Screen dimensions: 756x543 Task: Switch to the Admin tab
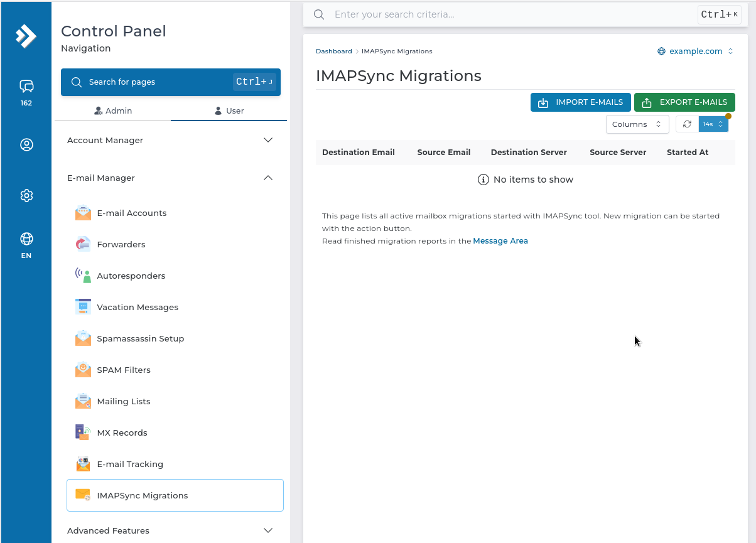(113, 110)
